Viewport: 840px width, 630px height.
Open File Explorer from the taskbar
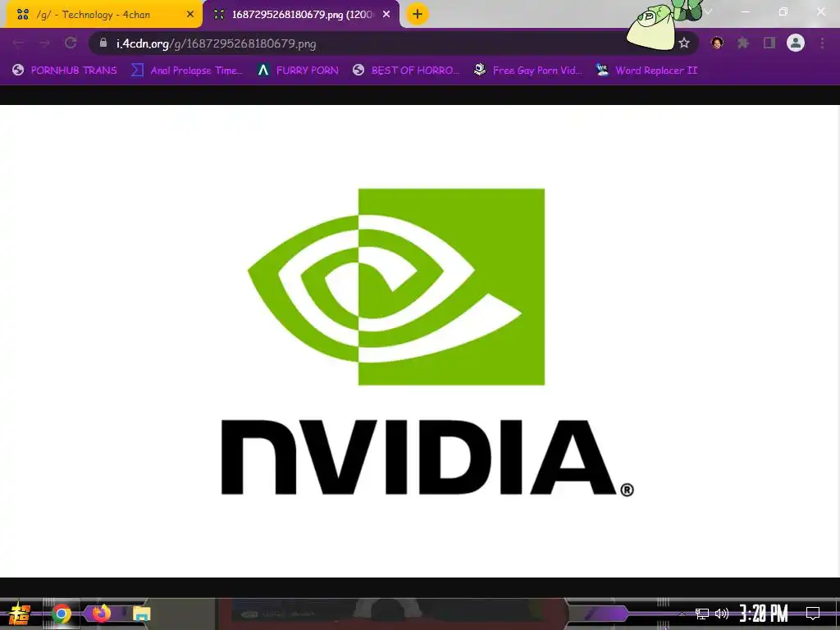(141, 614)
